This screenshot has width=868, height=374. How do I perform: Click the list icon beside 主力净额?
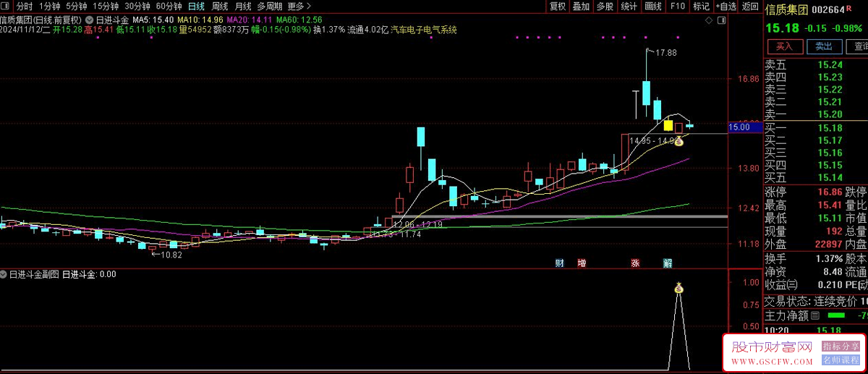(815, 316)
